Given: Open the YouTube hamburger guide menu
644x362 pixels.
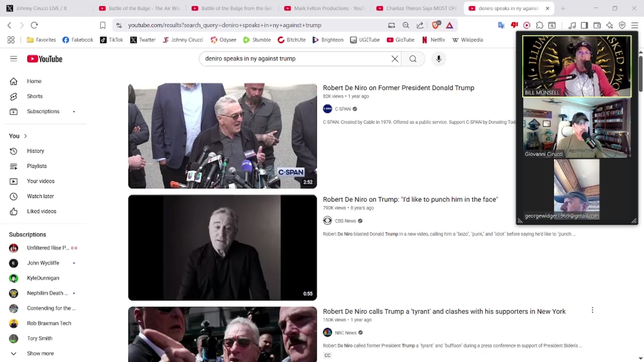Looking at the screenshot, I should tap(14, 59).
